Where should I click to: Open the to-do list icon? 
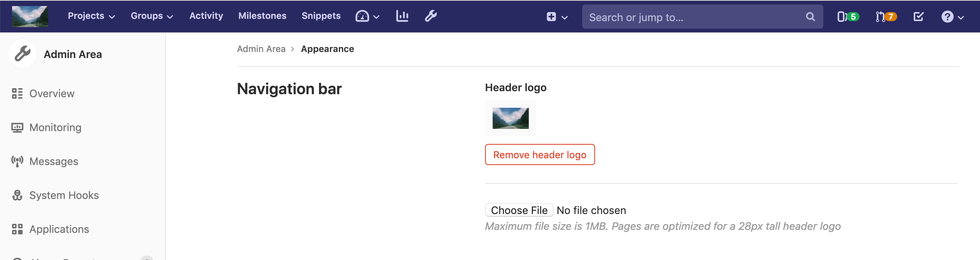click(x=918, y=17)
